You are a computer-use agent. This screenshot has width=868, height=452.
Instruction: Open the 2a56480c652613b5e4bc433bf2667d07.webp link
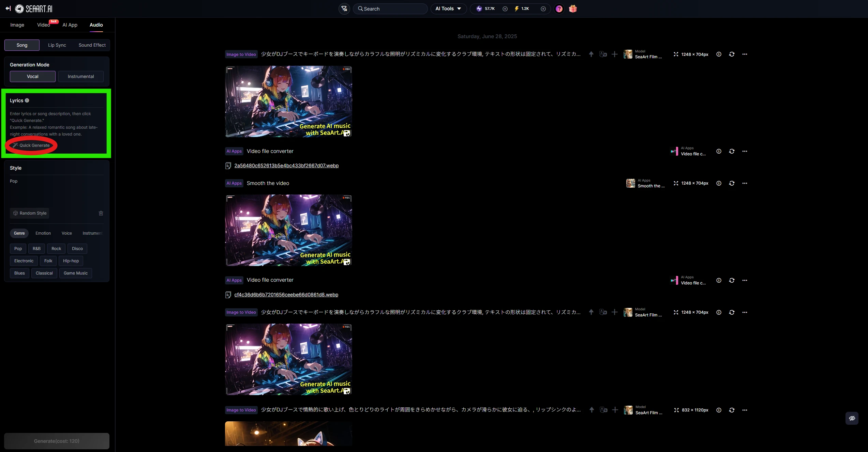pos(286,166)
